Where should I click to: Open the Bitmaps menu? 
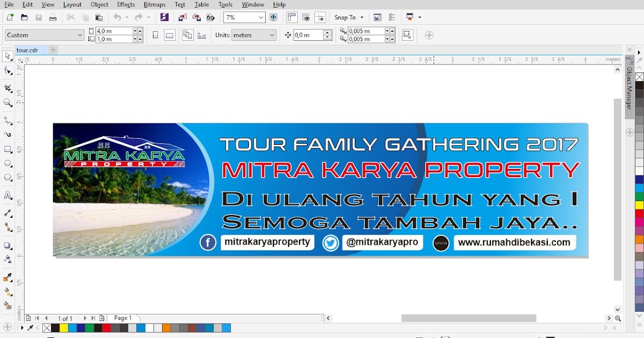[x=154, y=4]
